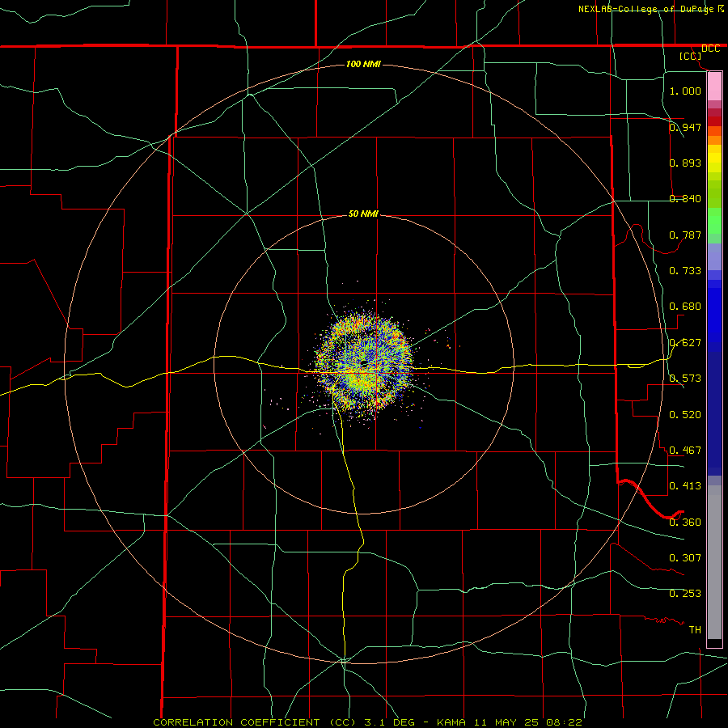Select the 0.840 value on the color scale
The width and height of the screenshot is (728, 728).
pyautogui.click(x=685, y=198)
